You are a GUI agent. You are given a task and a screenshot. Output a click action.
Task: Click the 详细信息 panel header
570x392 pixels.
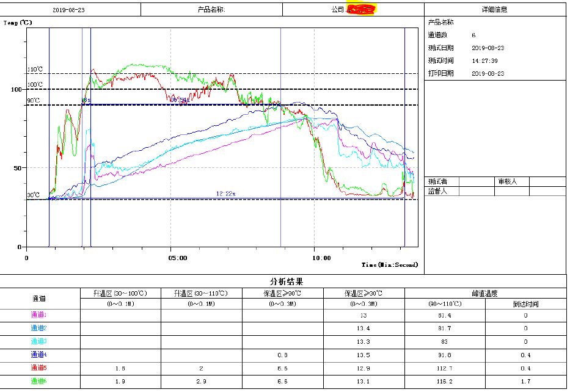pos(494,10)
